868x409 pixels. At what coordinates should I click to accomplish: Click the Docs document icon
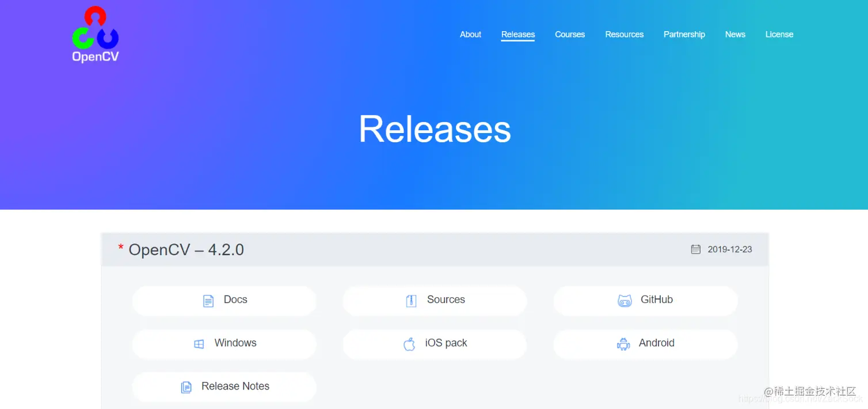tap(208, 301)
